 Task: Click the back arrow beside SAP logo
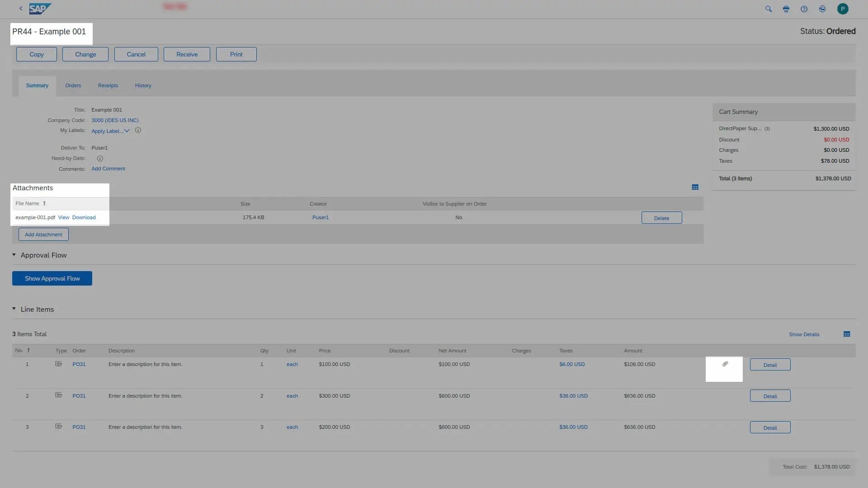tap(21, 9)
